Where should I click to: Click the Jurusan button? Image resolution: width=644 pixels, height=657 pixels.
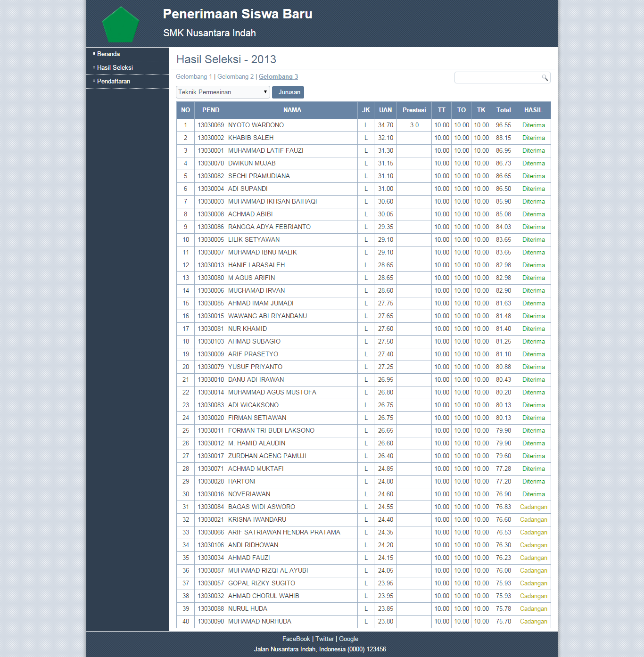coord(288,92)
